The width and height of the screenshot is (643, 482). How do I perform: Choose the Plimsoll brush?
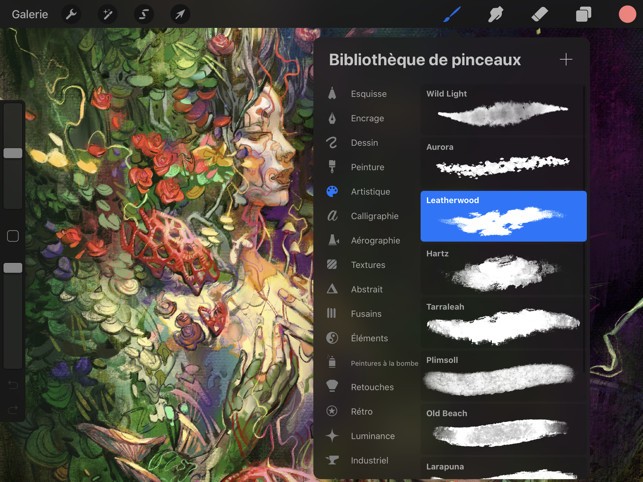503,376
